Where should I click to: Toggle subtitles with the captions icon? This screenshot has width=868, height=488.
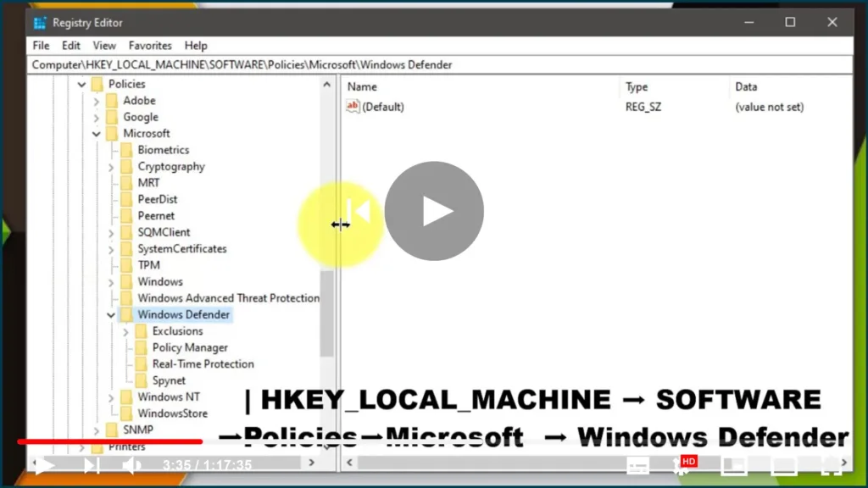(637, 465)
